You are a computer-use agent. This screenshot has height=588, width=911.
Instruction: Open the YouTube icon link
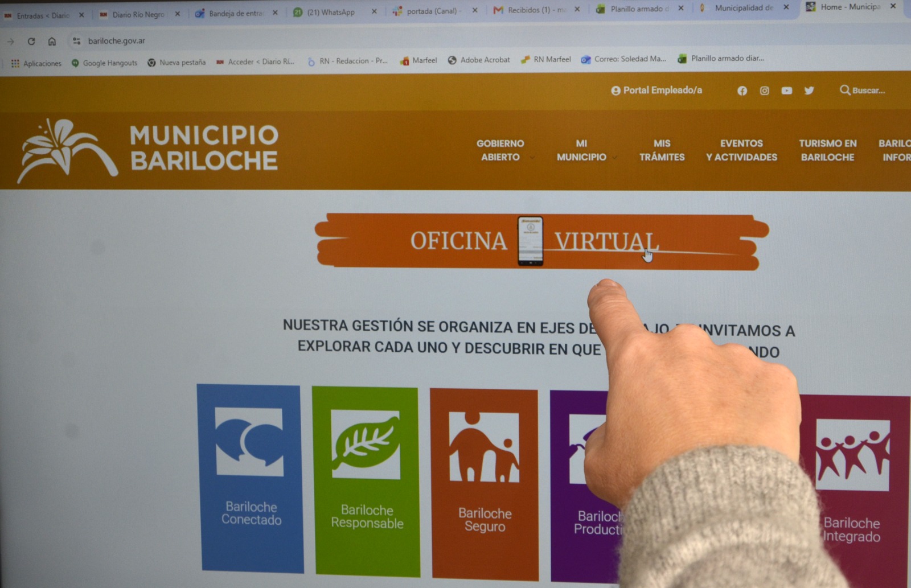pyautogui.click(x=786, y=91)
